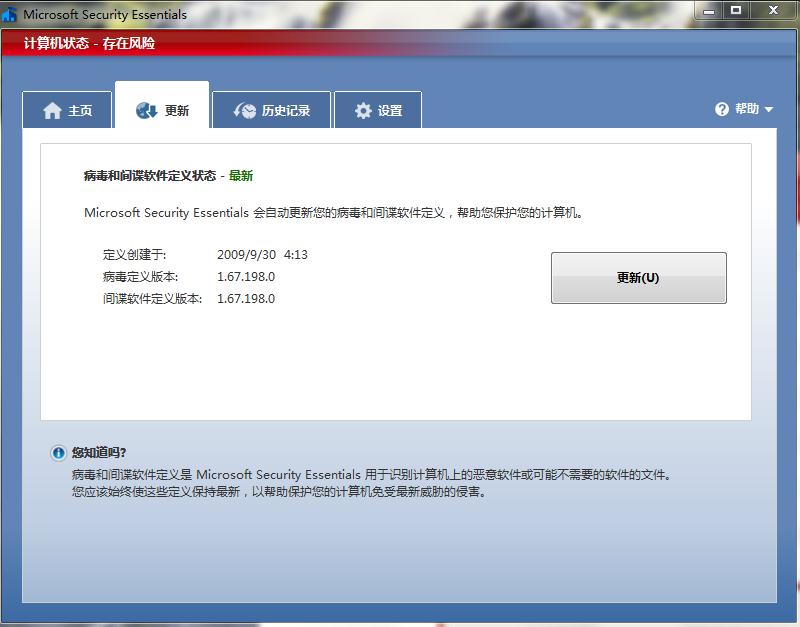Image resolution: width=800 pixels, height=627 pixels.
Task: Select the 更新 tab label
Action: click(x=177, y=110)
